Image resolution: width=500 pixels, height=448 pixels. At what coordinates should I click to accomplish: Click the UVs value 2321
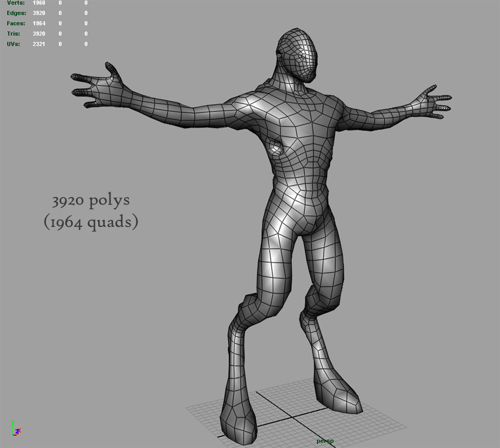39,44
